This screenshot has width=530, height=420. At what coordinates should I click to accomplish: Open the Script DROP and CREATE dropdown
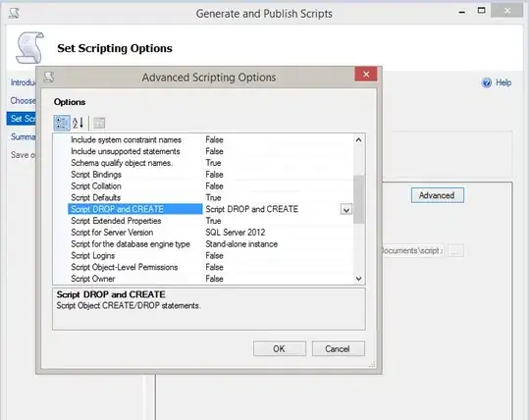[346, 210]
